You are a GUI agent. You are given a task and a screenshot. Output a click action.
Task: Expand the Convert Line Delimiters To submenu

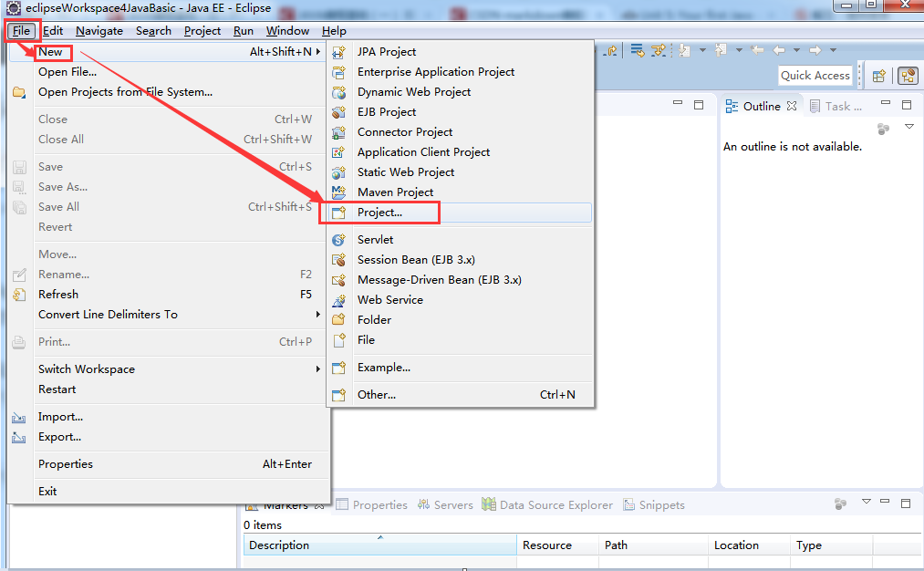(x=177, y=315)
